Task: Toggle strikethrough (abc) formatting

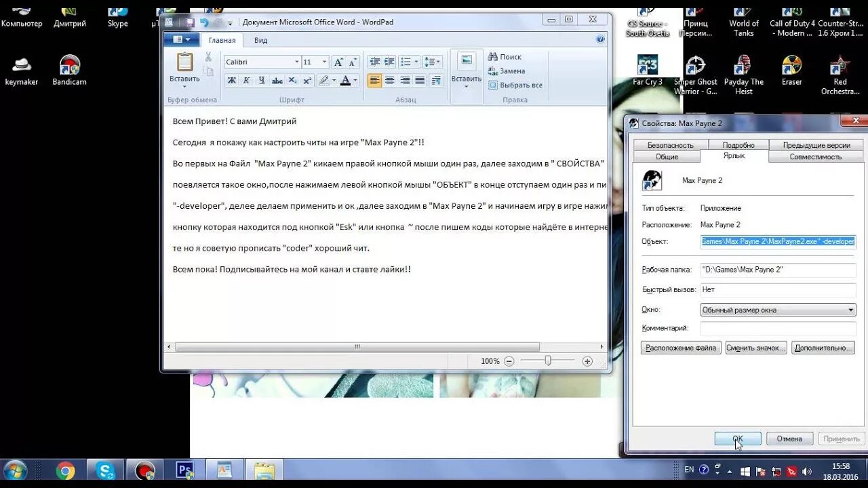Action: pyautogui.click(x=277, y=80)
